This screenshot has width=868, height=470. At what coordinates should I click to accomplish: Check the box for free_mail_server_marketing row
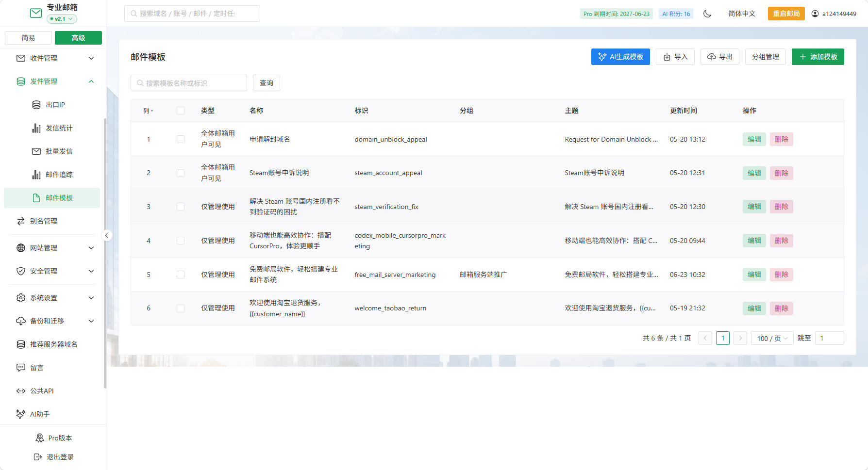point(181,275)
